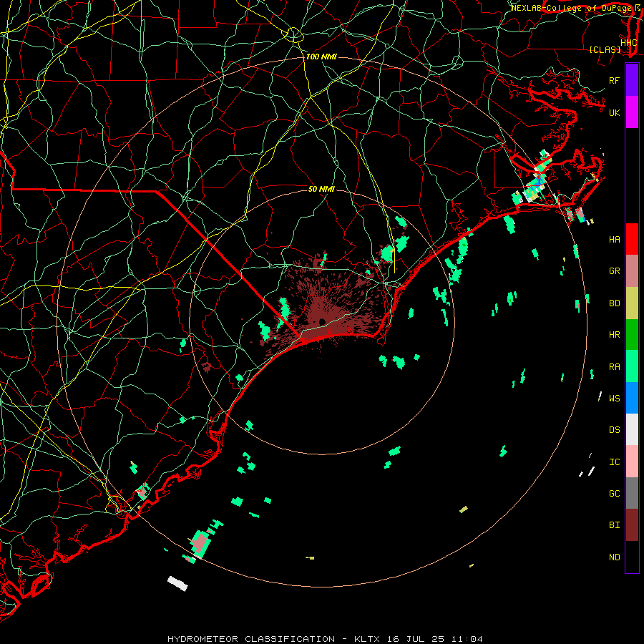Click the black radar site dot
This screenshot has height=644, width=644.
(x=323, y=321)
